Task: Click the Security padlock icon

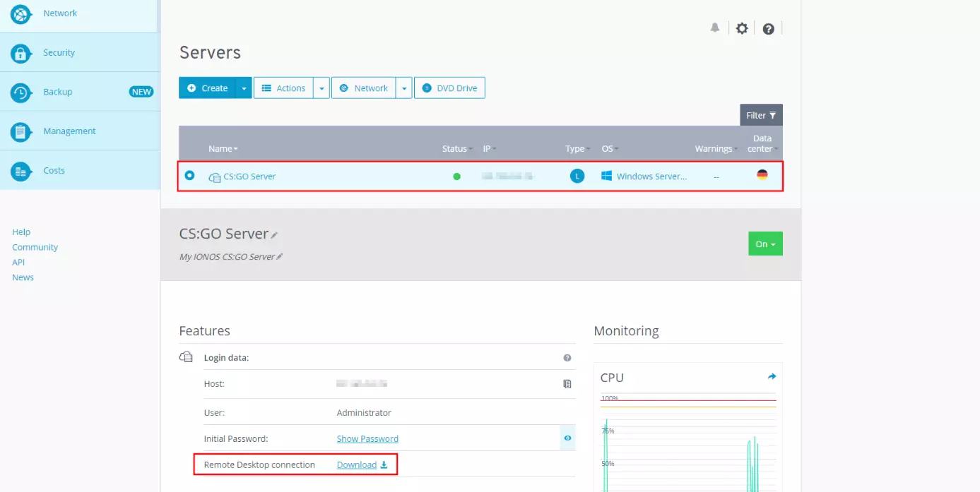Action: pos(20,53)
